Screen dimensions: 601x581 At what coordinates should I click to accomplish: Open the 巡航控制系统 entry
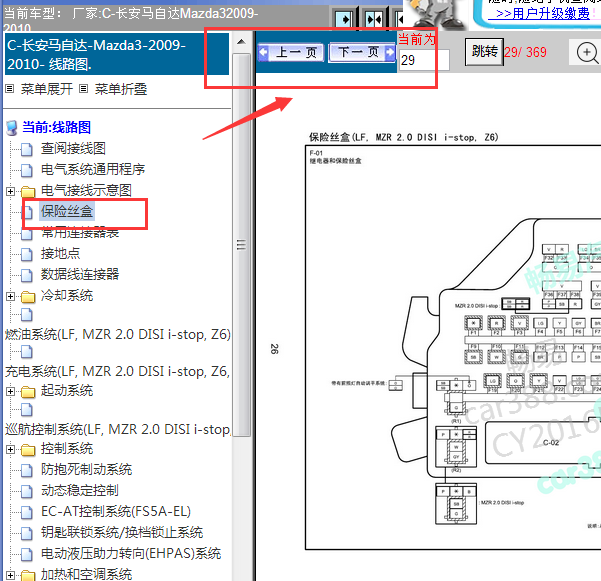[118, 429]
